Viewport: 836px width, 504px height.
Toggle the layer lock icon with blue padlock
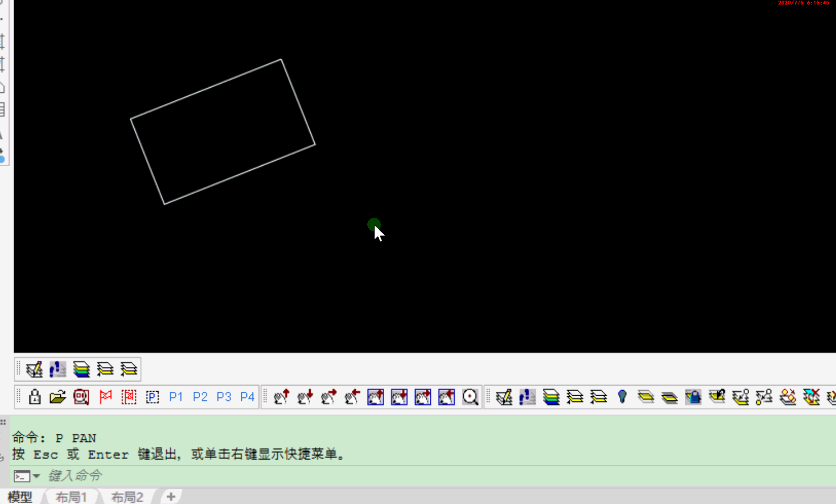point(693,397)
